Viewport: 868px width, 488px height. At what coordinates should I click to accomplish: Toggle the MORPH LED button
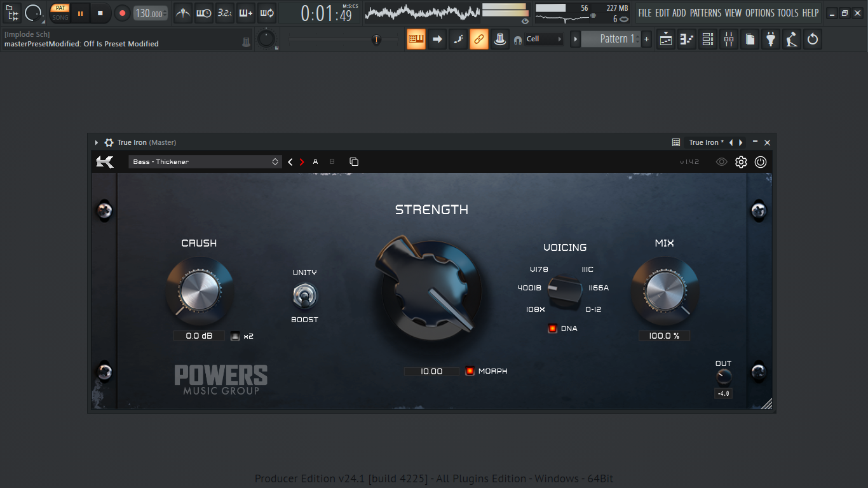click(470, 371)
